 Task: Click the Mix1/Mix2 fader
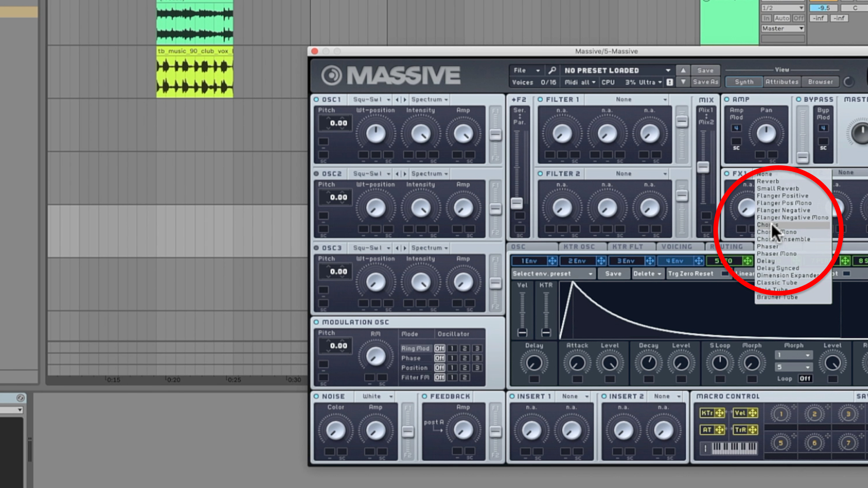coord(703,167)
